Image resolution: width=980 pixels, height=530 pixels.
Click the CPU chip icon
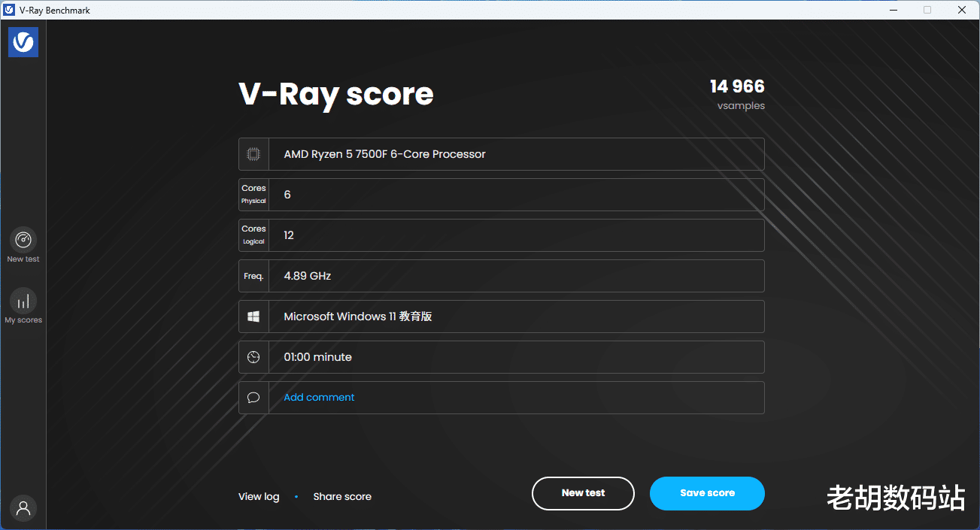coord(253,154)
